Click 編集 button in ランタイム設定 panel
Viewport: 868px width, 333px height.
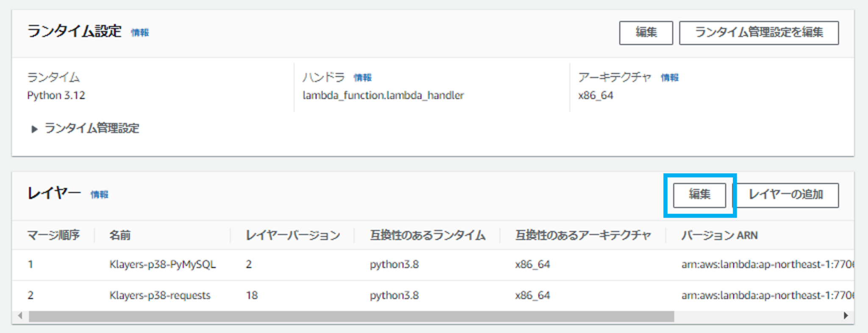pos(645,33)
